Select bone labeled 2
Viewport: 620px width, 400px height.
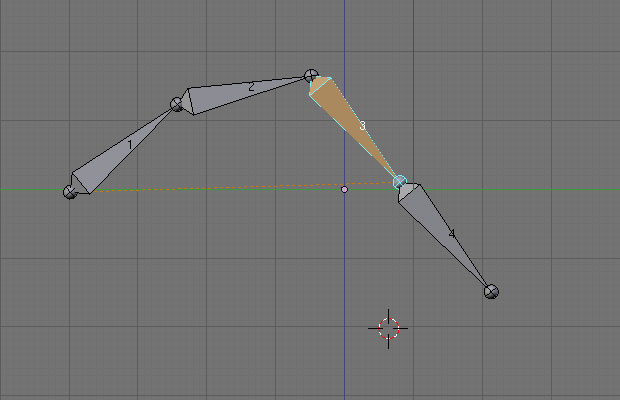coord(241,96)
